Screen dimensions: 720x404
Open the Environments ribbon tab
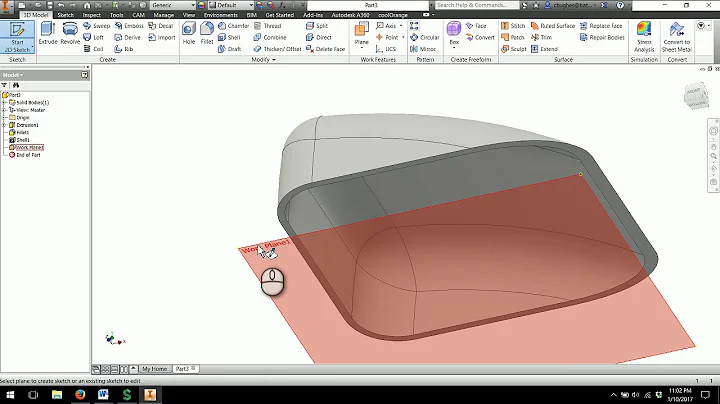point(221,15)
